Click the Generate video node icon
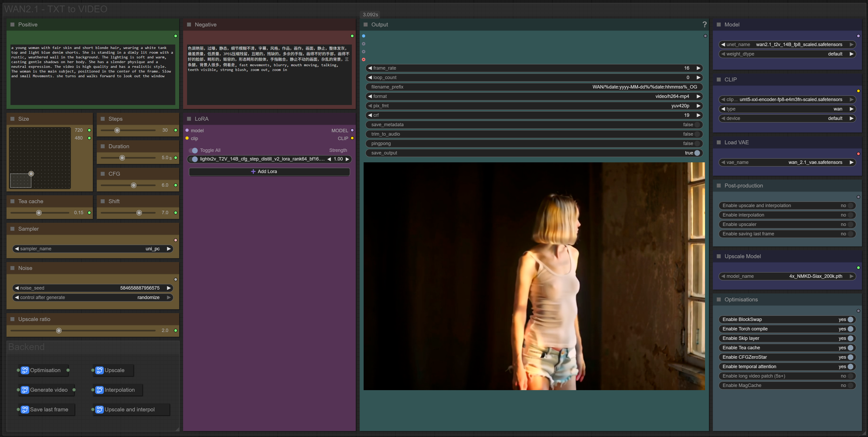Image resolution: width=868 pixels, height=437 pixels. coord(25,390)
